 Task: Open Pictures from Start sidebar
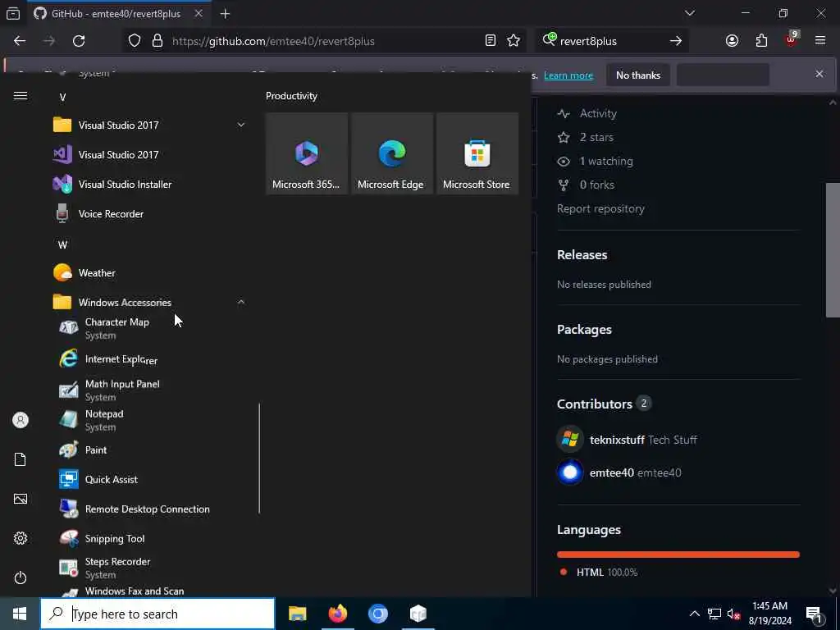point(21,499)
